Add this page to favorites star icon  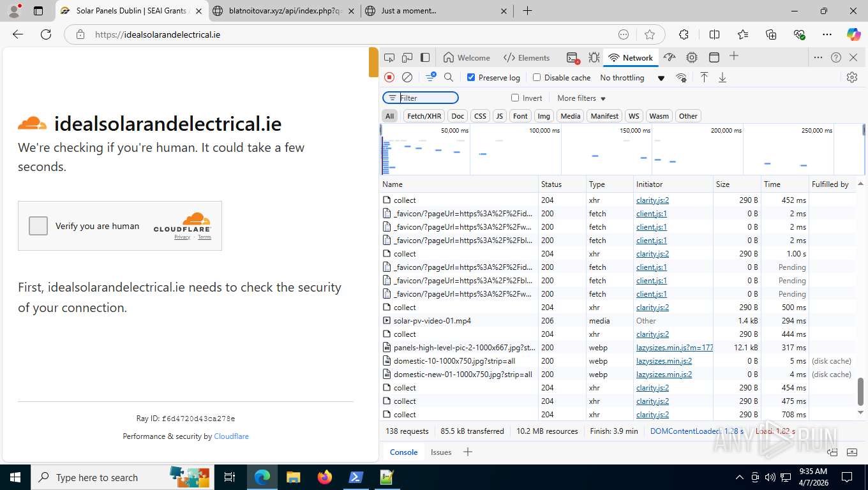click(650, 34)
